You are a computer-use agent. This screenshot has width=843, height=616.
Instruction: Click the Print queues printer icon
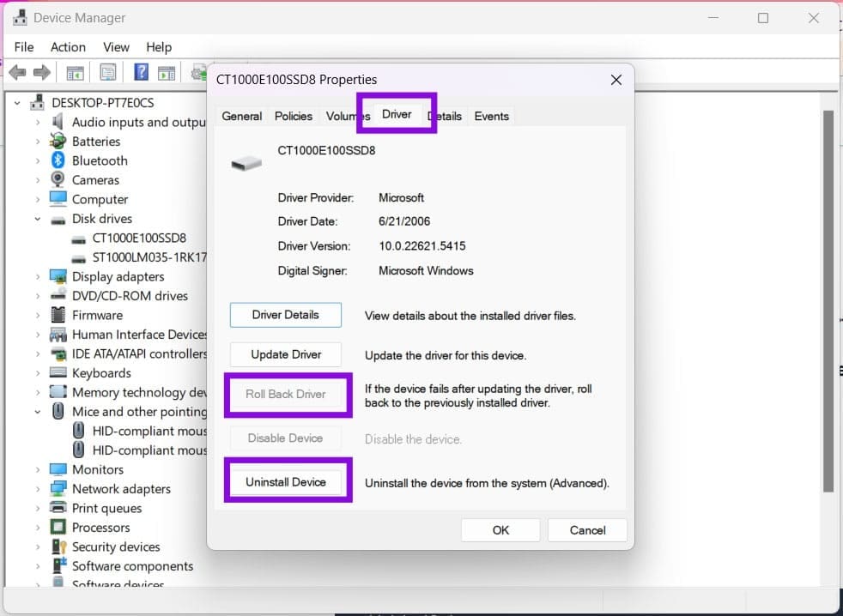tap(58, 507)
